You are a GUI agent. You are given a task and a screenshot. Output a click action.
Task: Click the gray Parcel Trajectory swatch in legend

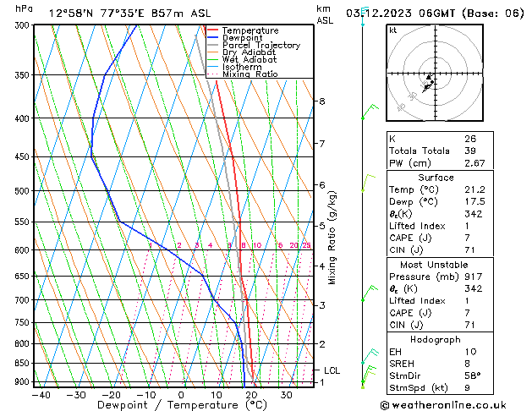pyautogui.click(x=213, y=45)
